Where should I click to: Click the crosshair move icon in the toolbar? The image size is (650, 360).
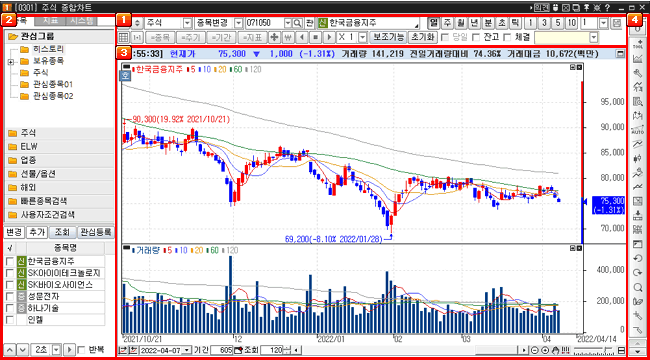[274, 37]
